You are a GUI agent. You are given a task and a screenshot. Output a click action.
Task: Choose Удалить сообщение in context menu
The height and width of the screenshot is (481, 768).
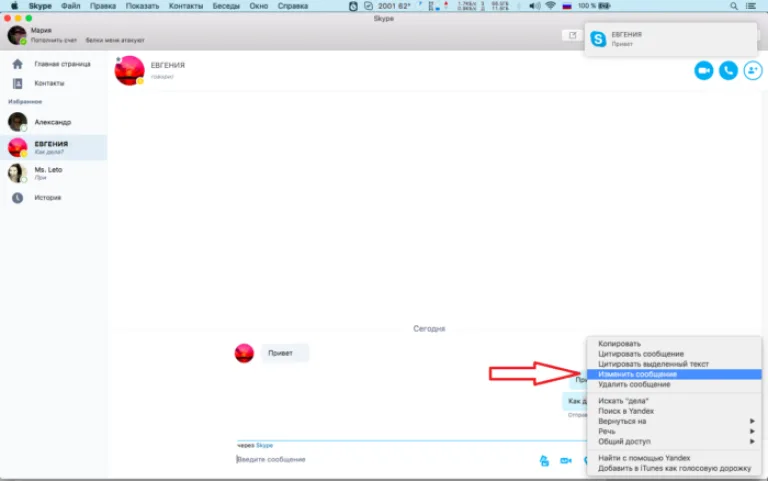[674, 385]
